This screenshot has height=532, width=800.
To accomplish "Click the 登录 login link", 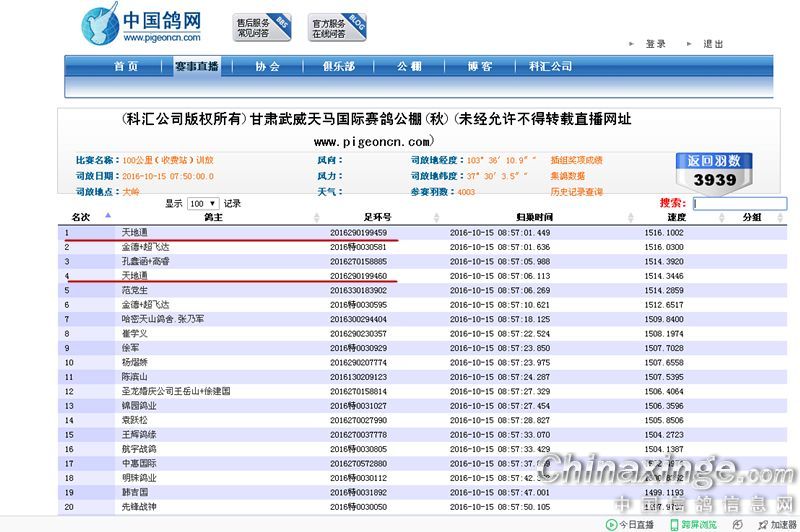I will coord(655,44).
